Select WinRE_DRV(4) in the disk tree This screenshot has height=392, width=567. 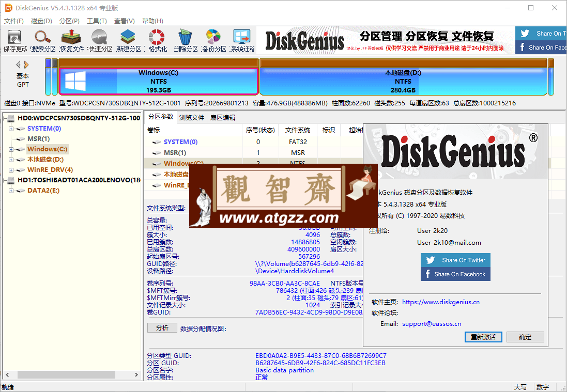coord(50,170)
